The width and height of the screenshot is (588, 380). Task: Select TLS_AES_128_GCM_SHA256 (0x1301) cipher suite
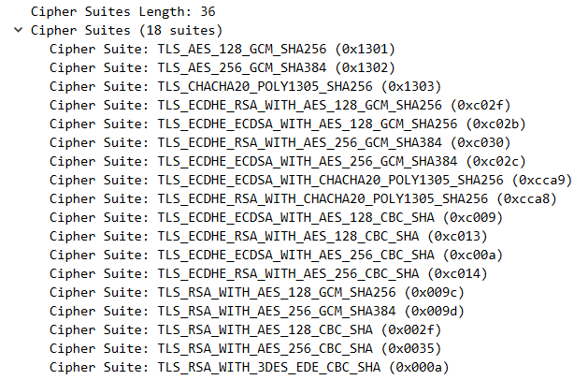pyautogui.click(x=222, y=49)
